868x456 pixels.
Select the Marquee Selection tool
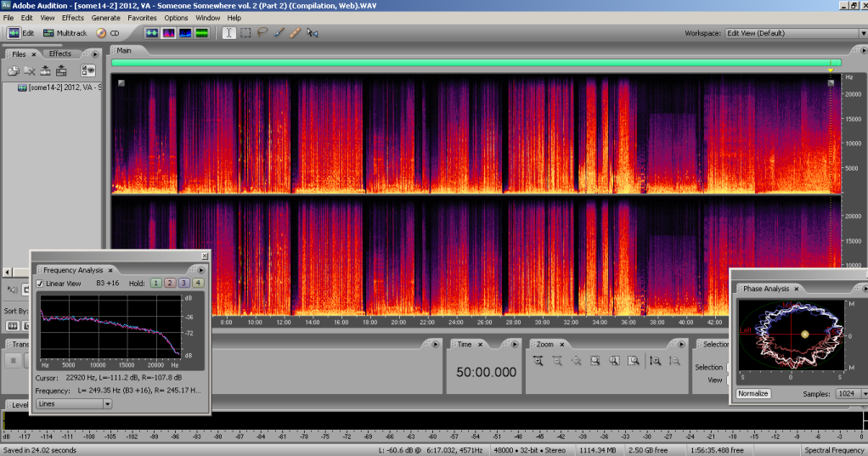(245, 33)
